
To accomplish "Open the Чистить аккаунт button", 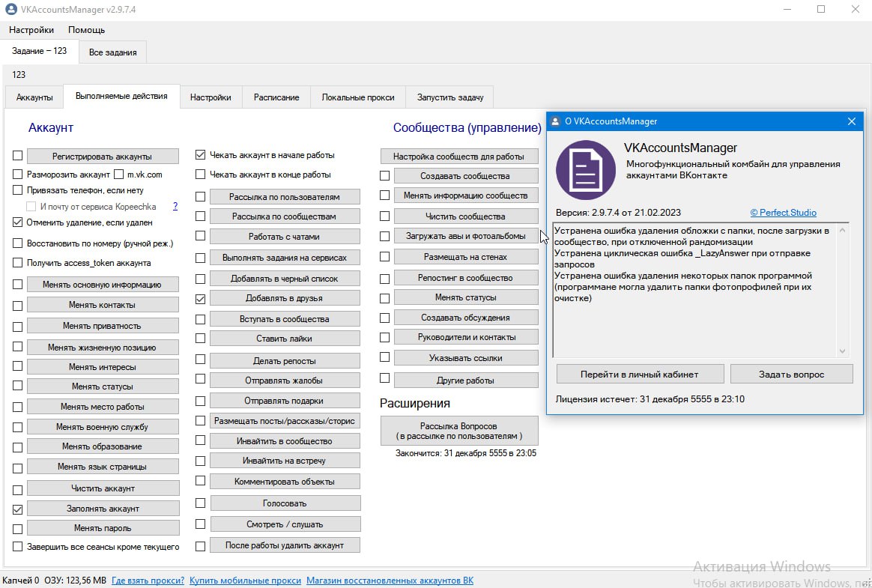I will click(103, 488).
